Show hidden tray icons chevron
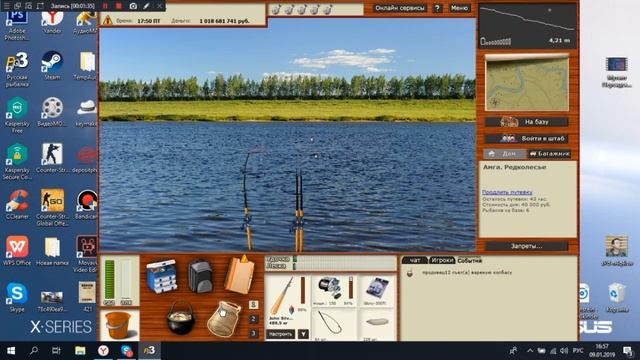Image resolution: width=640 pixels, height=360 pixels. click(x=529, y=351)
